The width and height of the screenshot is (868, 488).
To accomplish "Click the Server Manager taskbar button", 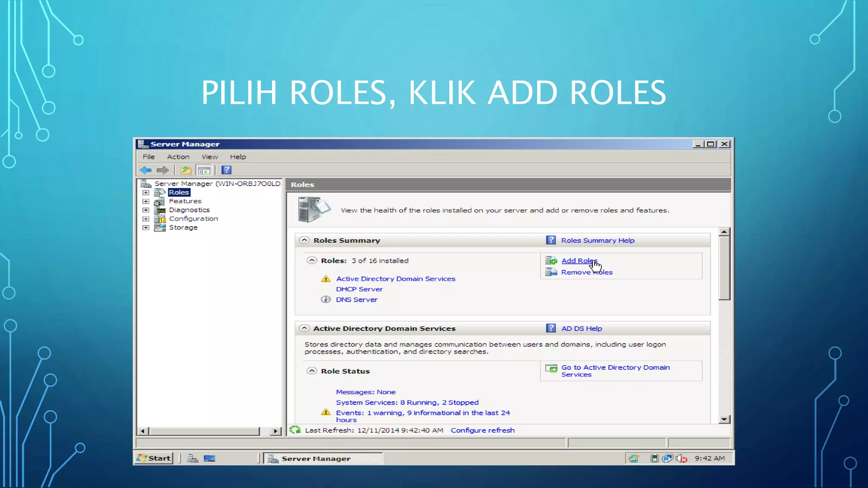I will click(323, 458).
